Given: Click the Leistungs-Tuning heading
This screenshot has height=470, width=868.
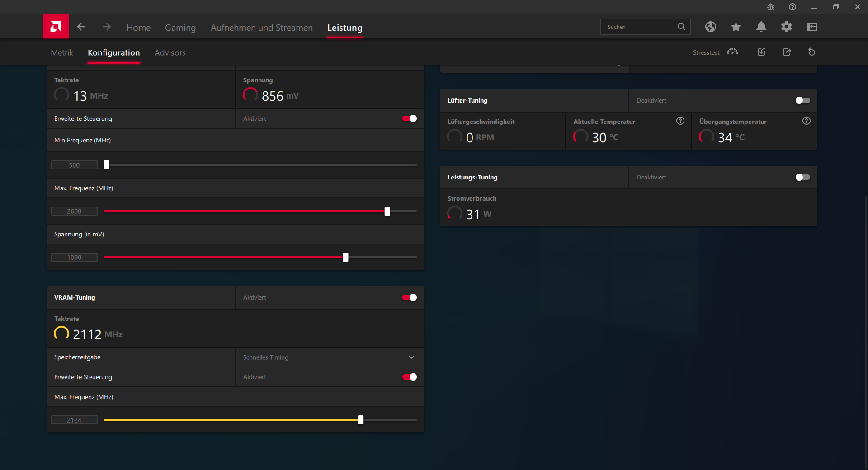Looking at the screenshot, I should (x=472, y=177).
